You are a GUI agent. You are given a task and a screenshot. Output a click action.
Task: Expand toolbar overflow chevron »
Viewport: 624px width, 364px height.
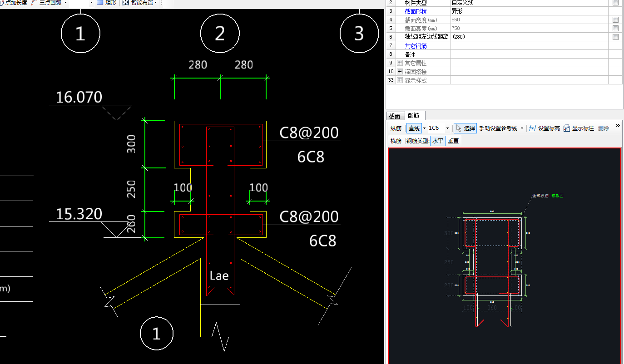pyautogui.click(x=618, y=126)
